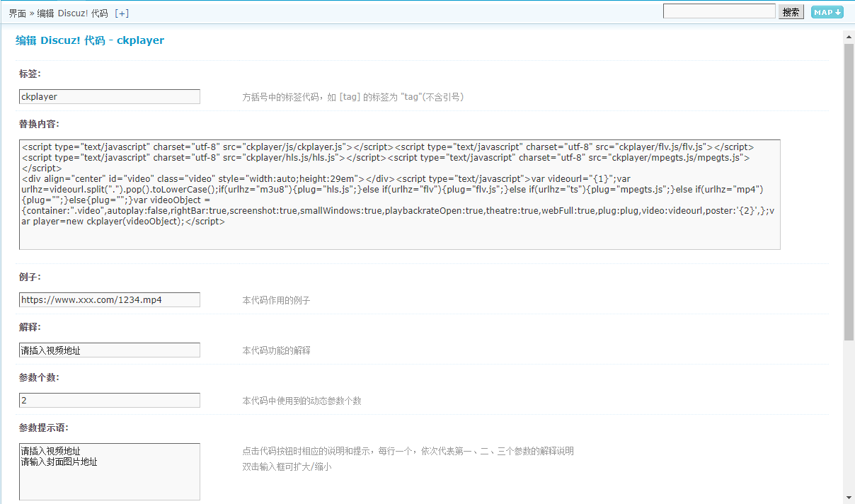Click the vertical page scrollbar thumb

[849, 191]
